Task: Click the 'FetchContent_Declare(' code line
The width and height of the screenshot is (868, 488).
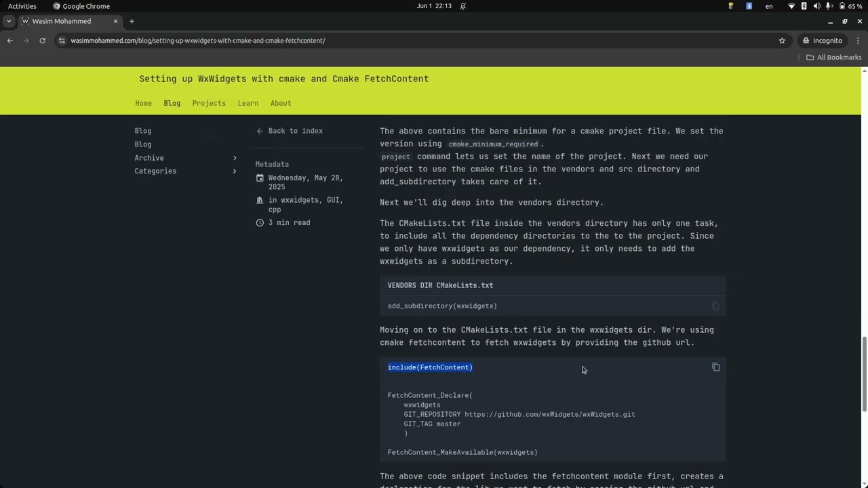Action: tap(430, 395)
